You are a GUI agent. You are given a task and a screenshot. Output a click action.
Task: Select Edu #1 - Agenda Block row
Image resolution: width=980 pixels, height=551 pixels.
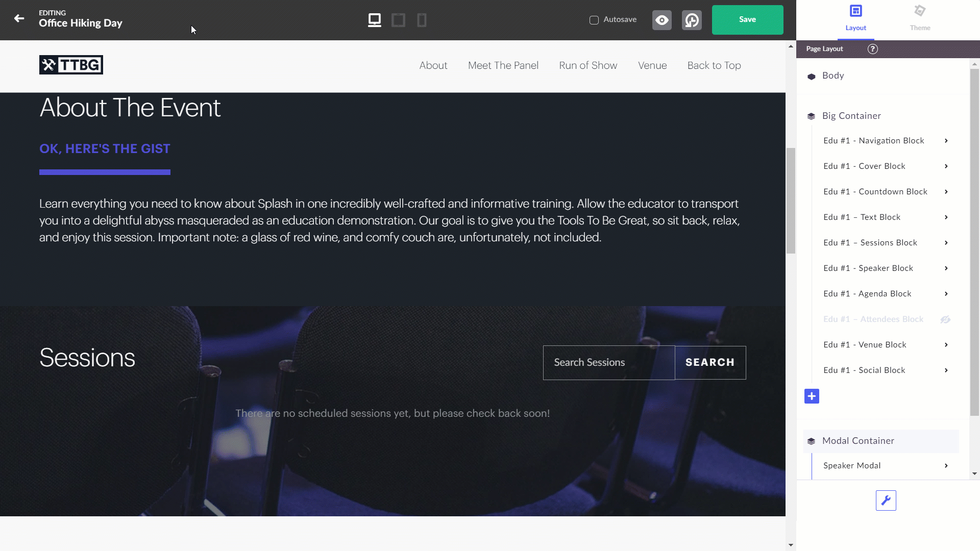(886, 294)
